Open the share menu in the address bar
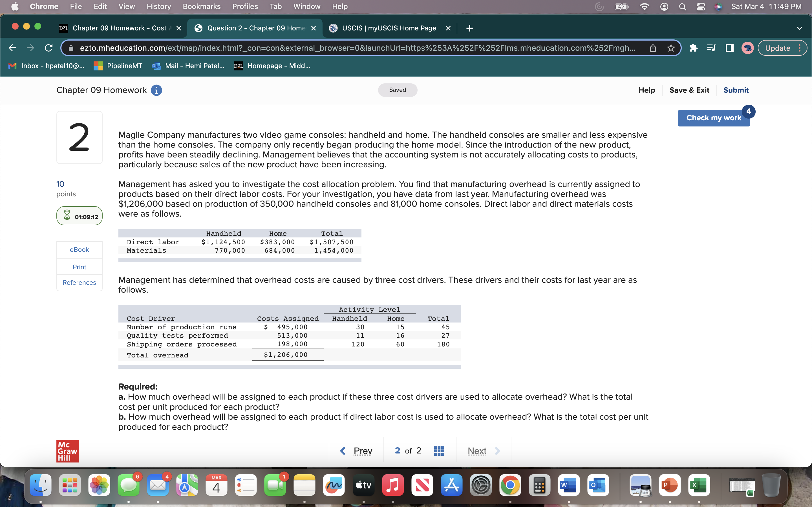 coord(653,48)
